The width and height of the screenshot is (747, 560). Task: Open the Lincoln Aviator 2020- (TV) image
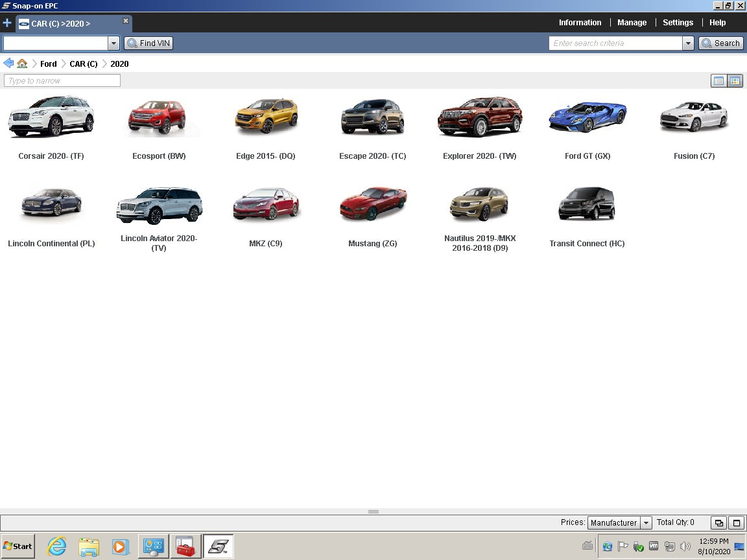point(159,205)
